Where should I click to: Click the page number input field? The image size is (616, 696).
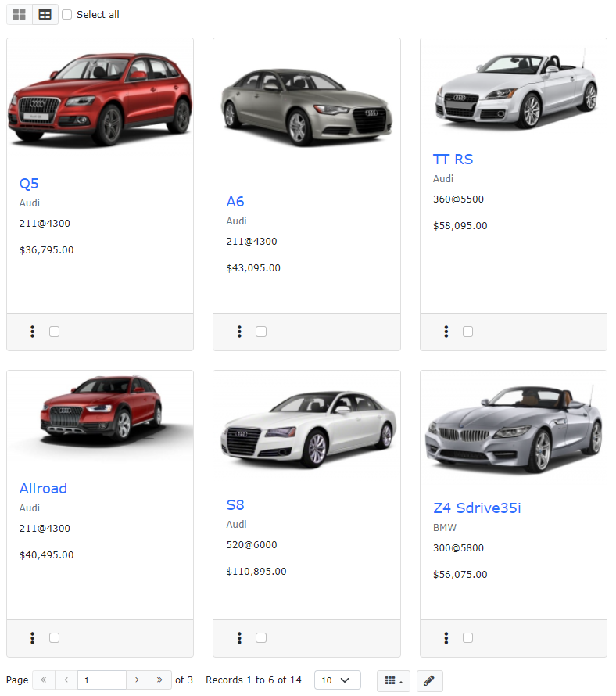[x=102, y=680]
